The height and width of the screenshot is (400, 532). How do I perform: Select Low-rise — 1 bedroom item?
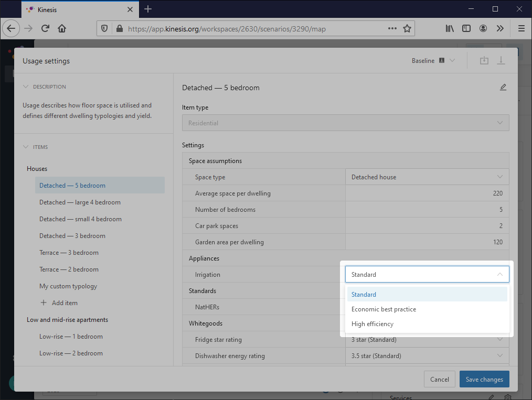click(100, 336)
